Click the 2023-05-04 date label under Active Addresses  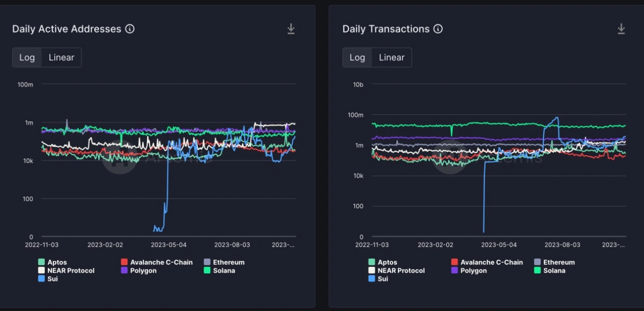coord(169,245)
